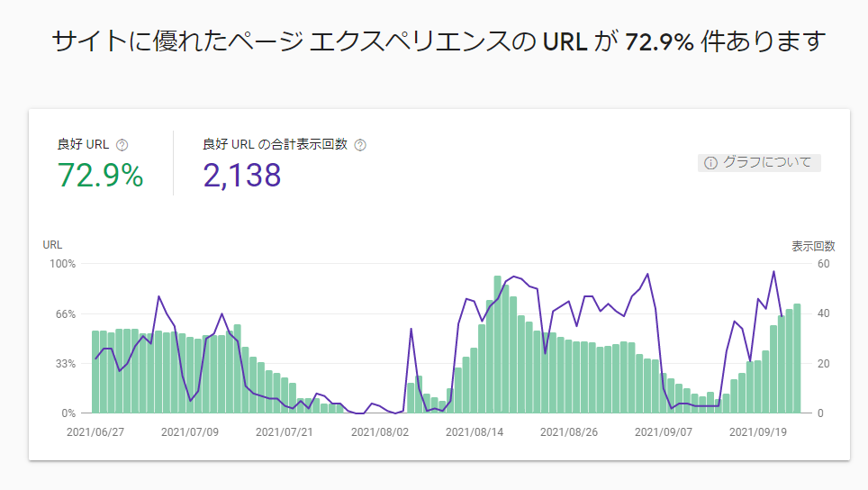Open the グラフについて text link
This screenshot has height=490, width=868.
pyautogui.click(x=767, y=163)
